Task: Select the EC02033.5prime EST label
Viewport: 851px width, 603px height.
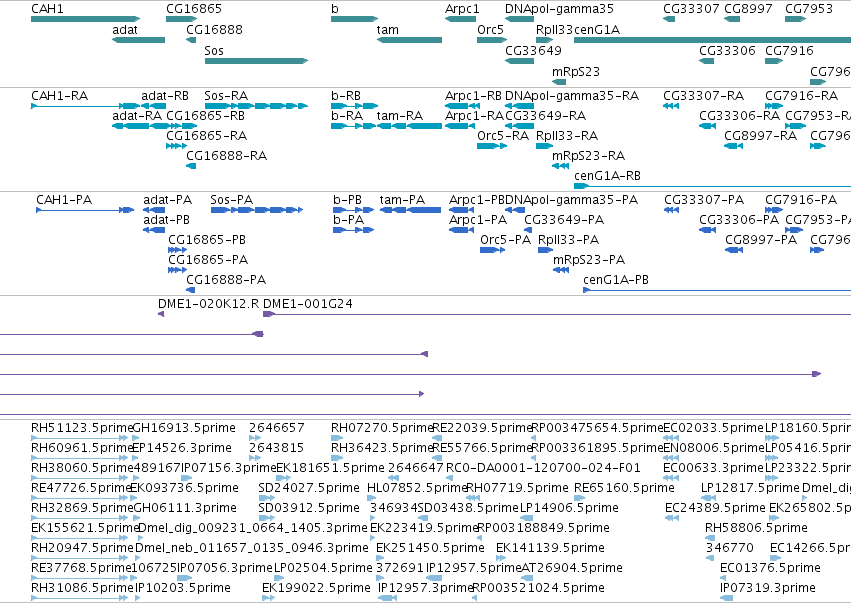Action: tap(713, 428)
